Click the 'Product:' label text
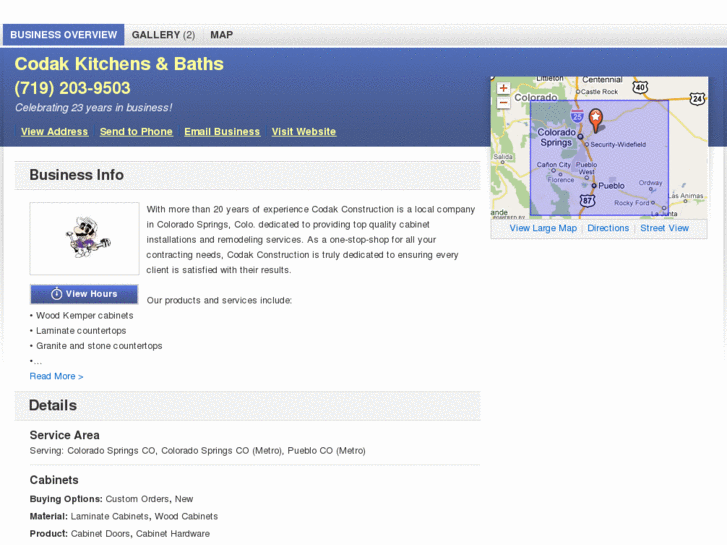Screen dimensions: 727x545 click(49, 534)
